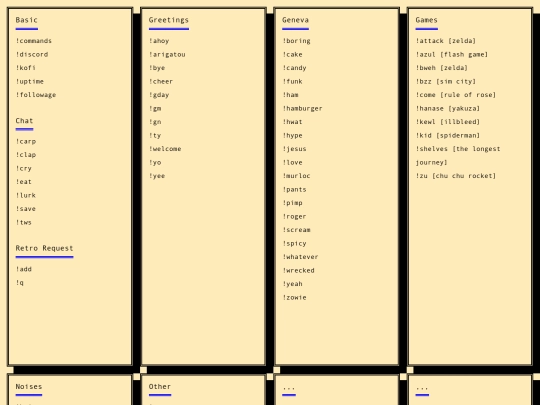Click the !hanase [yakuza] command
This screenshot has height=405, width=540.
448,108
